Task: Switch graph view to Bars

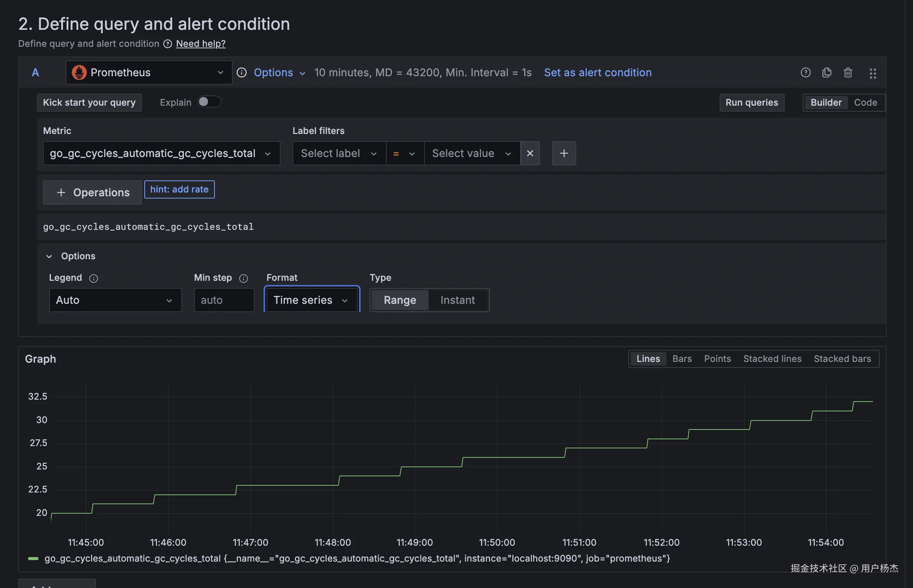Action: (682, 359)
